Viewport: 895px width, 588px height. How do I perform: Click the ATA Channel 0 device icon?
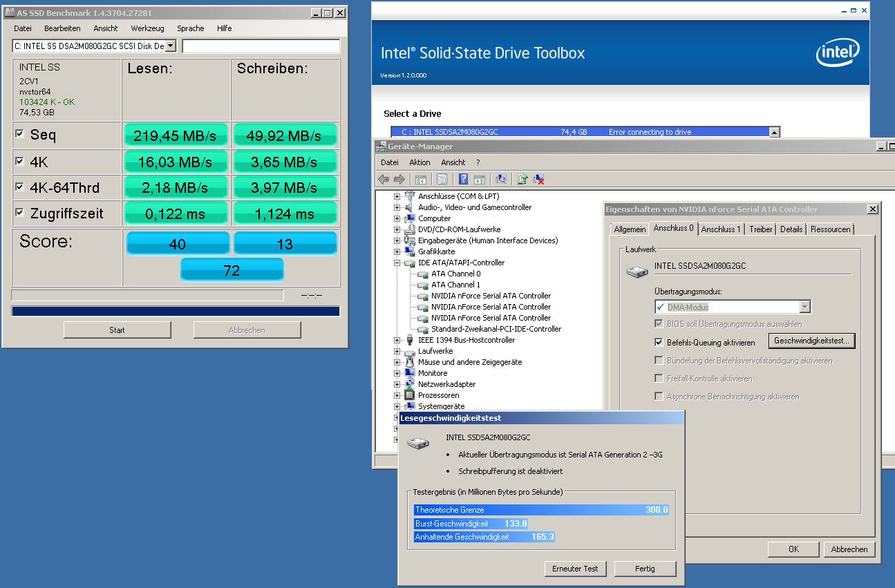[422, 274]
